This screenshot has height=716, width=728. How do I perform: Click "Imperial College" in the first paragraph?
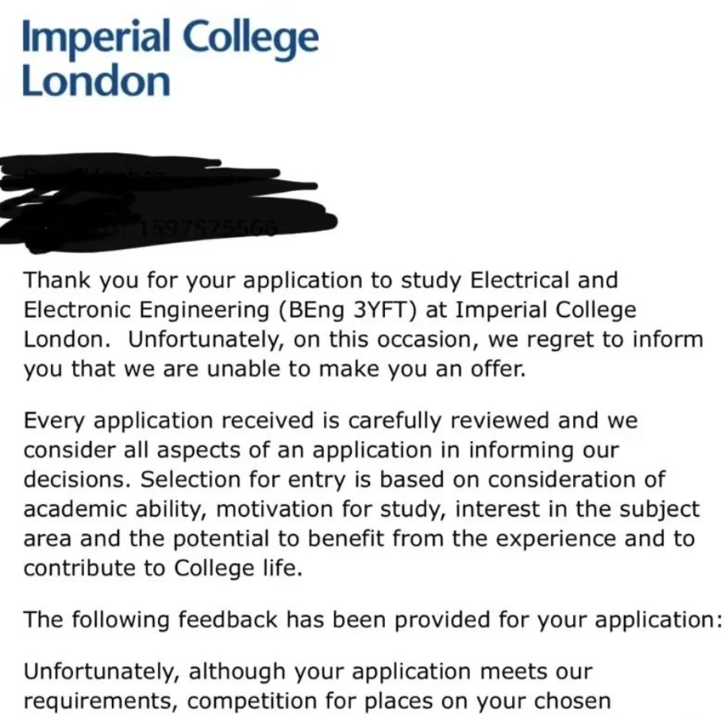[545, 310]
